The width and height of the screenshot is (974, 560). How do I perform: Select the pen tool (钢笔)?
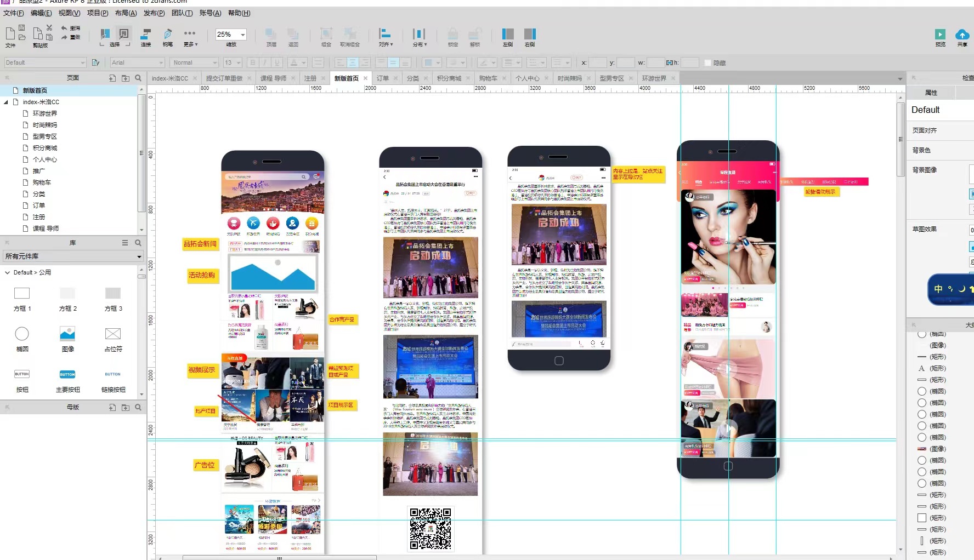(168, 37)
